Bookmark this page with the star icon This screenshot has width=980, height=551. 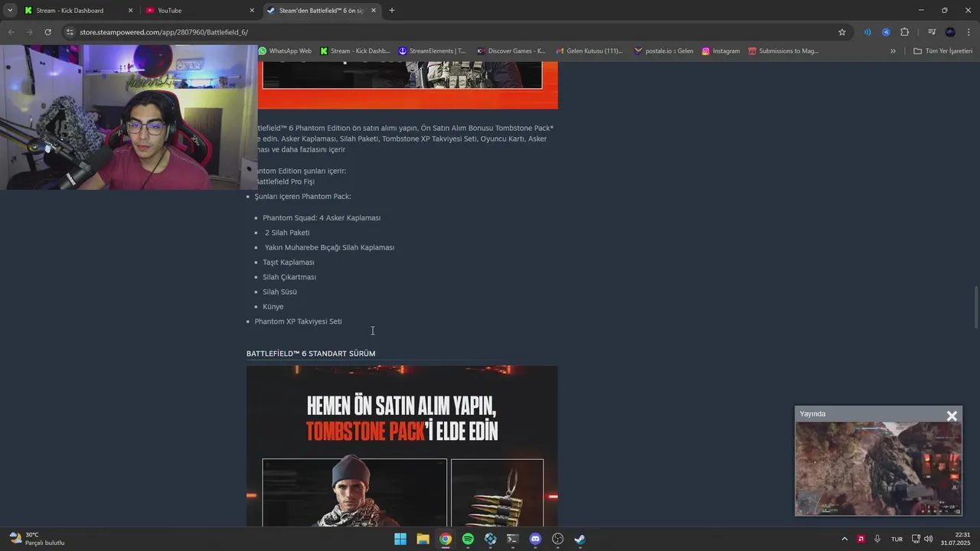pos(842,32)
